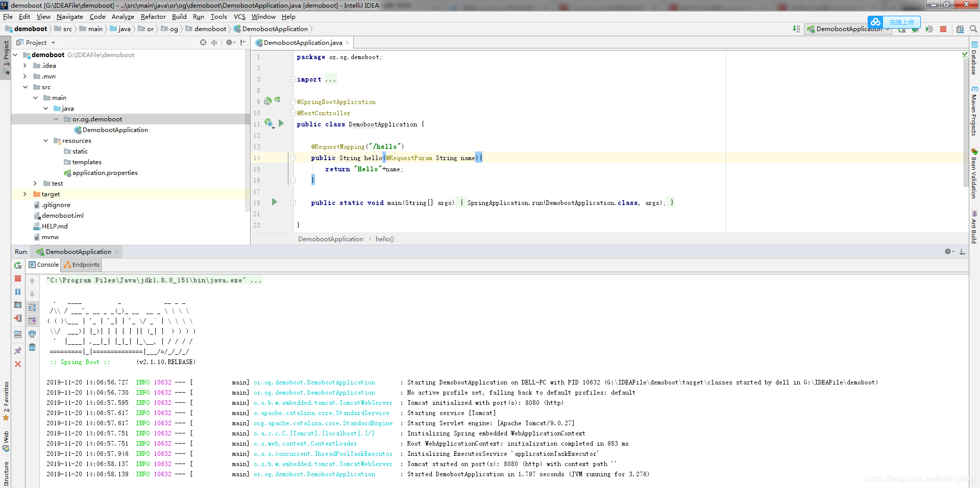
Task: Clear console output with trash icon
Action: [x=32, y=347]
